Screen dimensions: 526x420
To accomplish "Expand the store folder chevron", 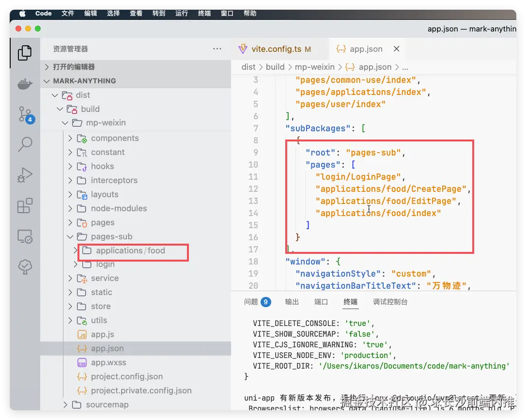I will click(x=70, y=307).
